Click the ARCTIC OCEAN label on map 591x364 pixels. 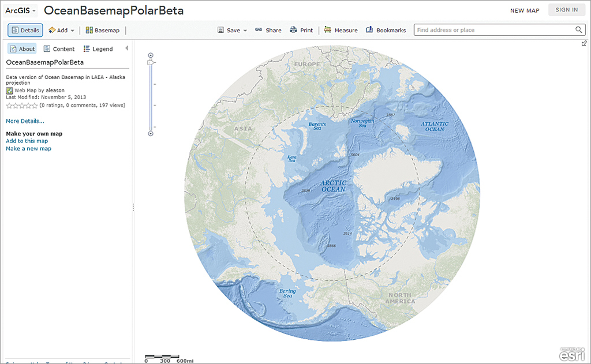pyautogui.click(x=334, y=186)
